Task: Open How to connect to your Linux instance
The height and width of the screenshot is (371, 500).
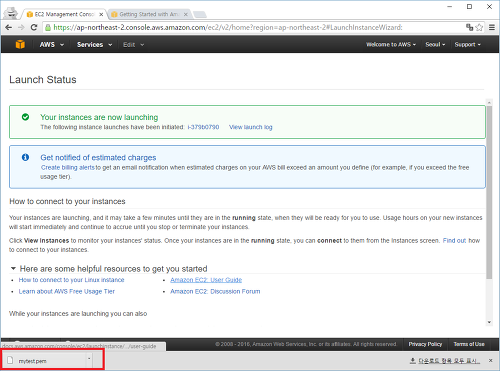Action: 71,280
